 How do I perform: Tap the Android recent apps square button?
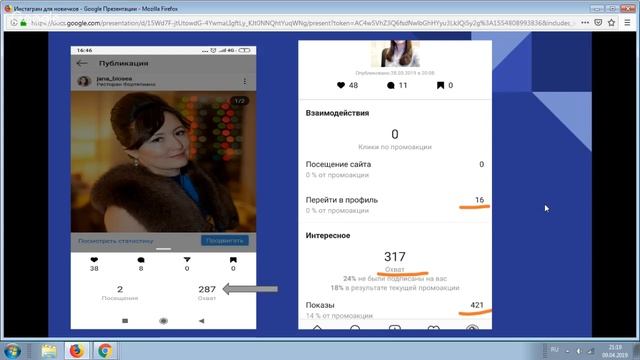click(x=125, y=321)
